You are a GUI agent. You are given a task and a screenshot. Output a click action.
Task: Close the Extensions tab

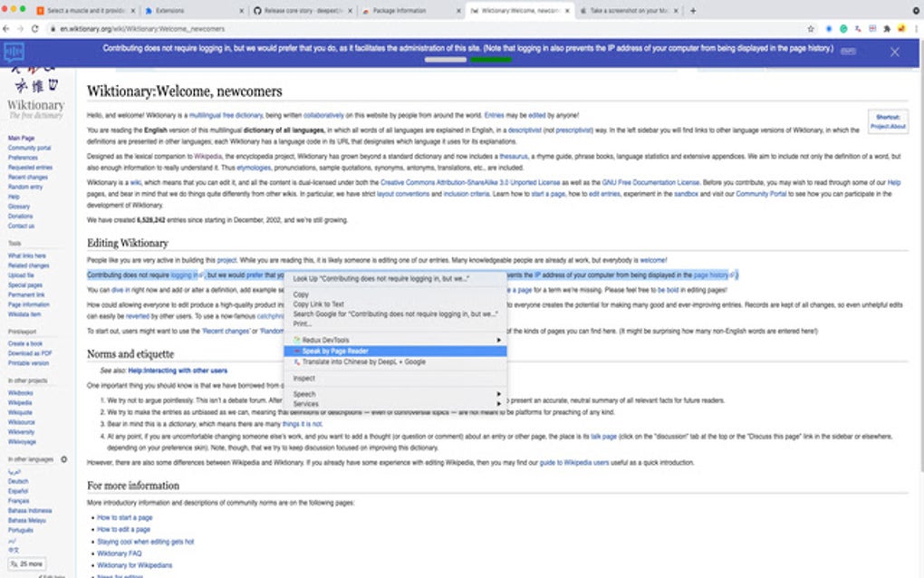[241, 11]
